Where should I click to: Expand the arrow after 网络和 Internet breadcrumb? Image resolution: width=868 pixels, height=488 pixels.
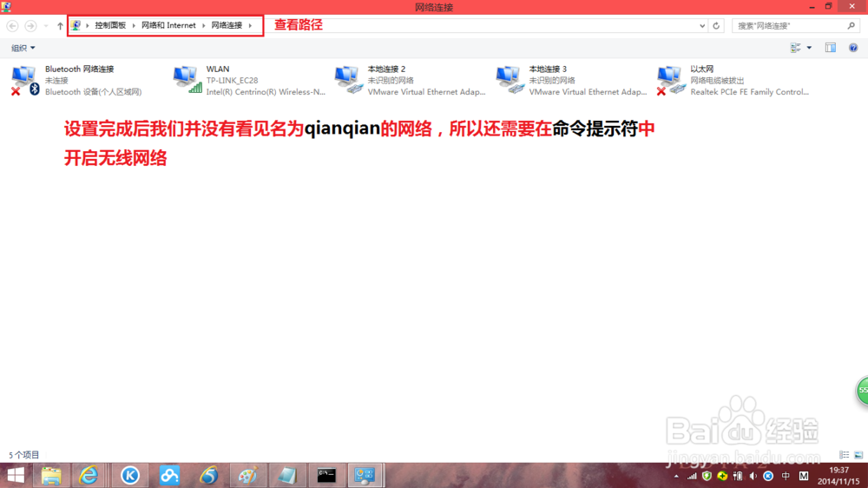[203, 25]
